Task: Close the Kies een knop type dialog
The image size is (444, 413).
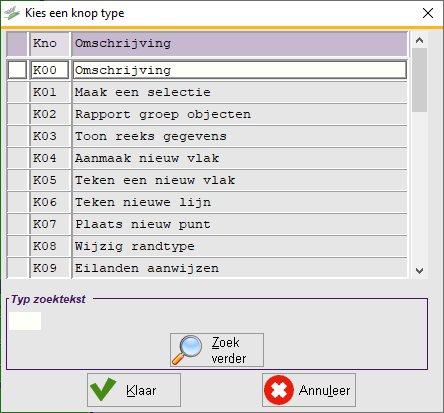Action: coord(428,13)
